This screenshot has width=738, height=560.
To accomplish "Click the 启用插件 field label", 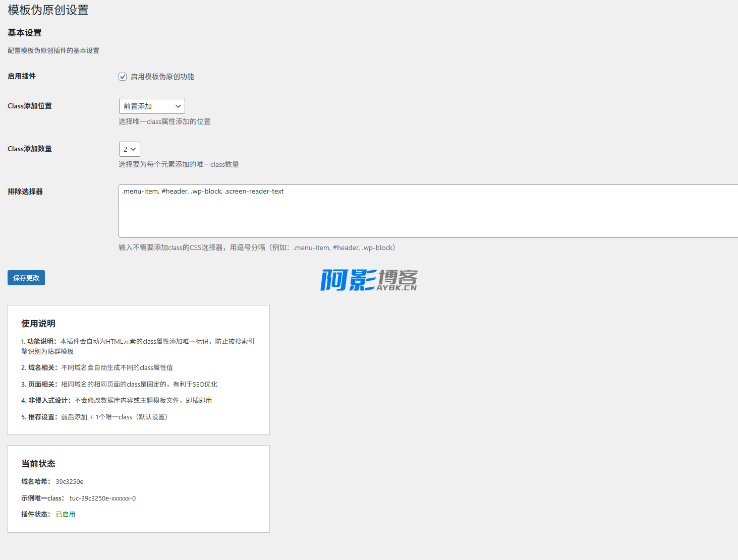I will click(22, 76).
